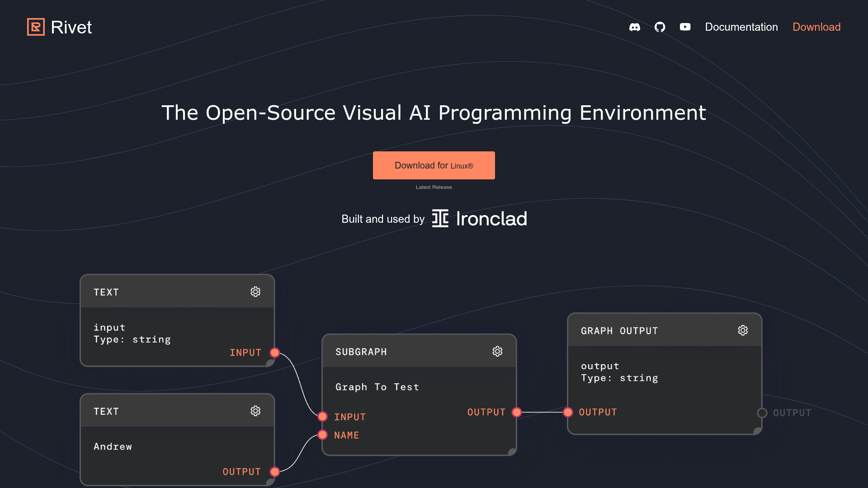Click Download for Linux button
Screen dimensions: 868x488
pyautogui.click(x=434, y=165)
